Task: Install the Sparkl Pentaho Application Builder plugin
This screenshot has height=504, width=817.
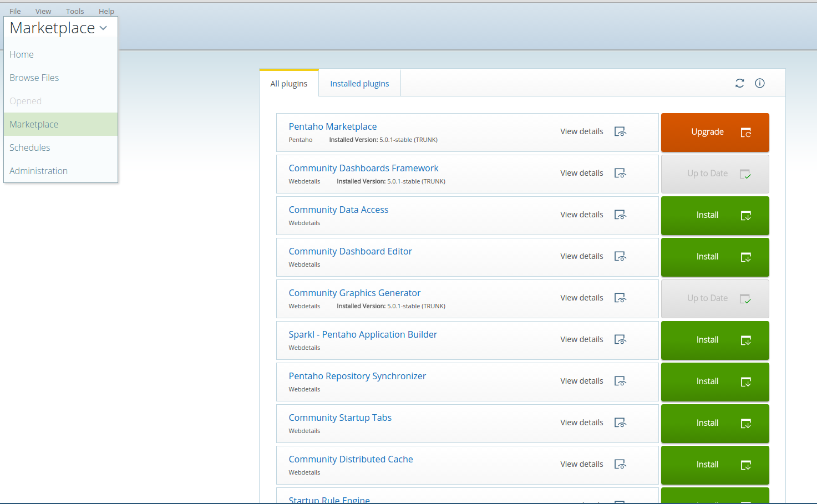Action: tap(715, 340)
